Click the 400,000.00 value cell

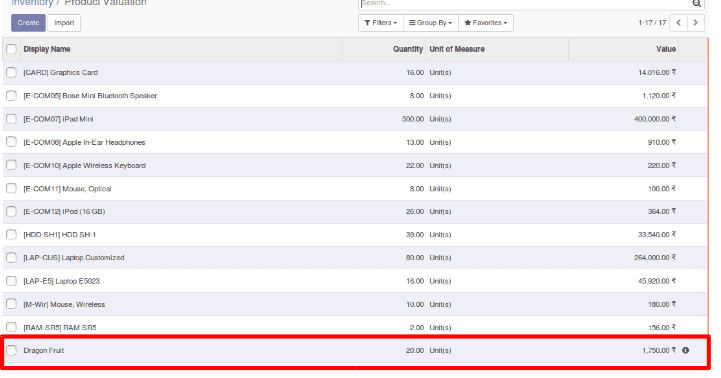[x=655, y=119]
